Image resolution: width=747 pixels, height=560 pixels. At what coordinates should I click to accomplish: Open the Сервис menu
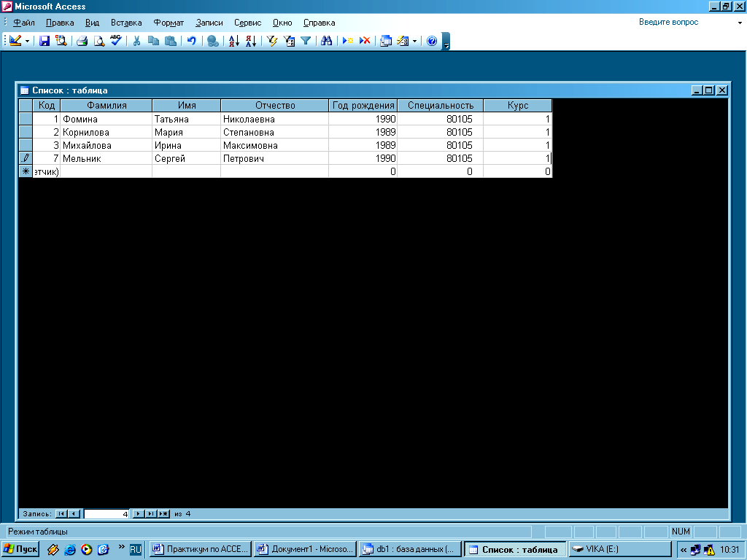click(x=248, y=23)
